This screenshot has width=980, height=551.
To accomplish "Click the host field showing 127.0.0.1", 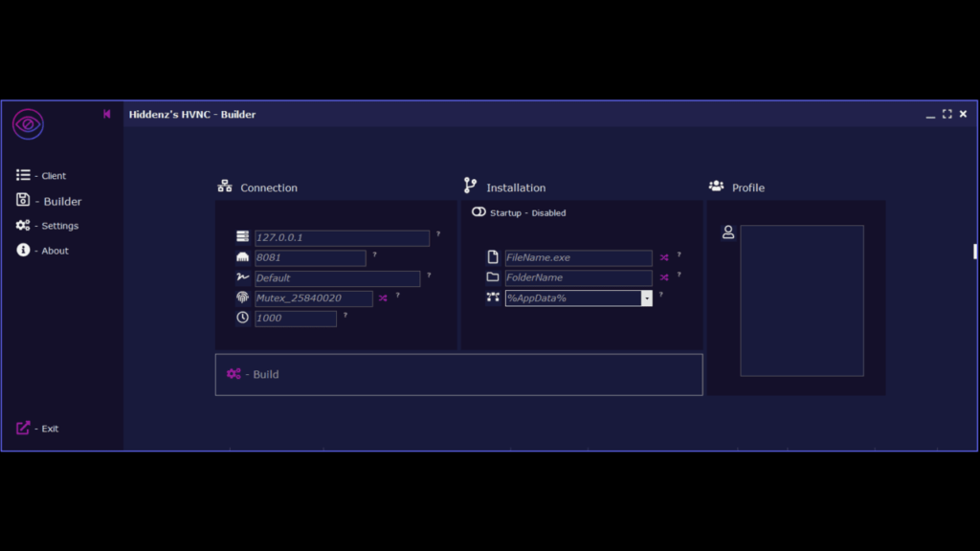I will [342, 237].
